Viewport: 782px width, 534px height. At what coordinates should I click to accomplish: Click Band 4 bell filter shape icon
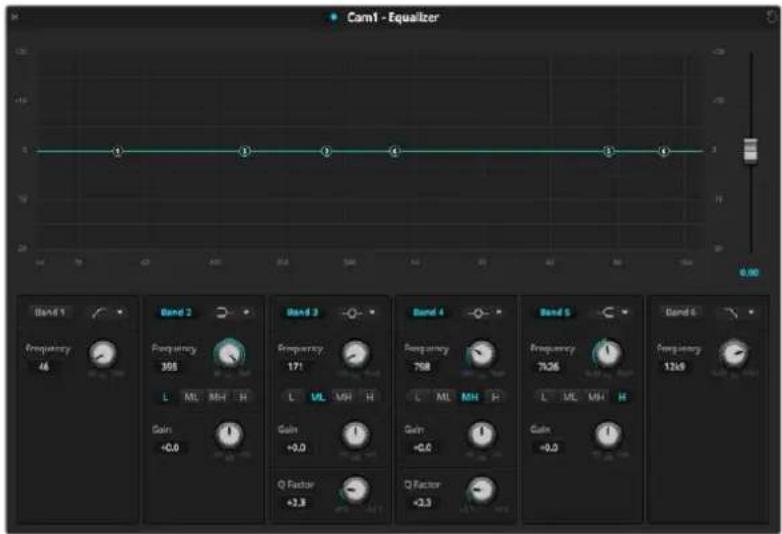click(x=478, y=313)
